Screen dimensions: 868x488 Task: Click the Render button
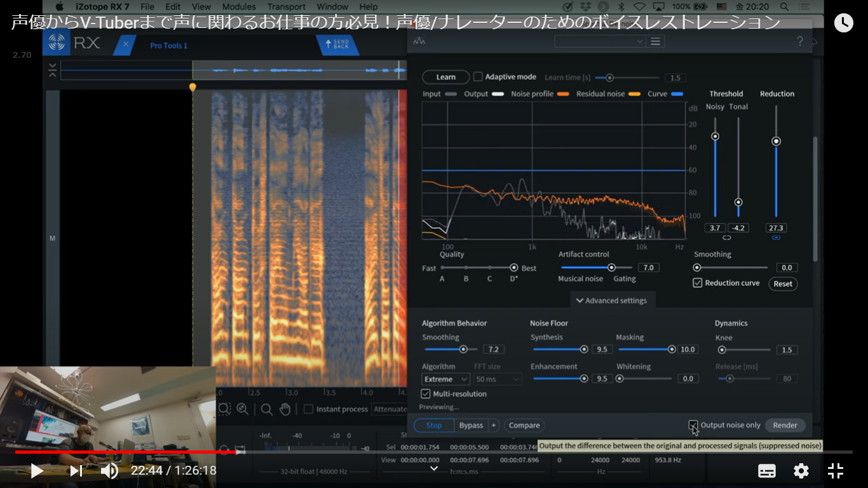(785, 425)
